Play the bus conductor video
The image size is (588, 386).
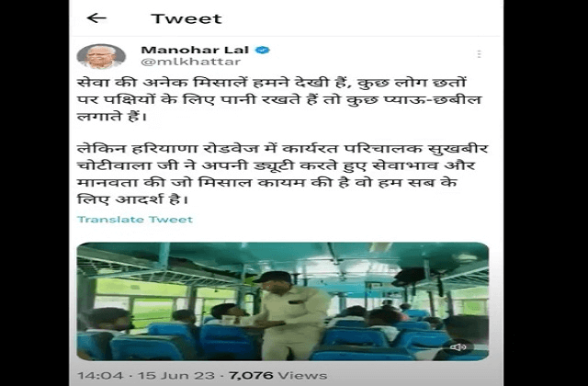tap(283, 301)
